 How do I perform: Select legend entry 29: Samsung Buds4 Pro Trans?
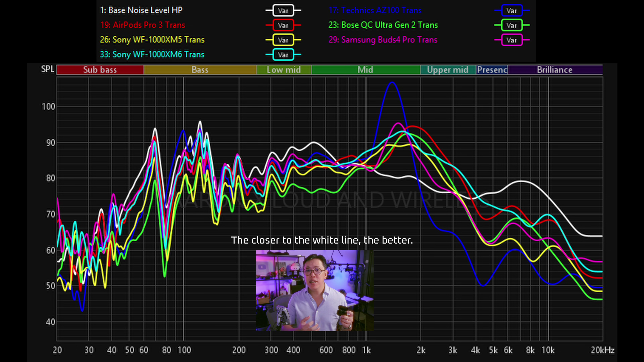coord(383,40)
